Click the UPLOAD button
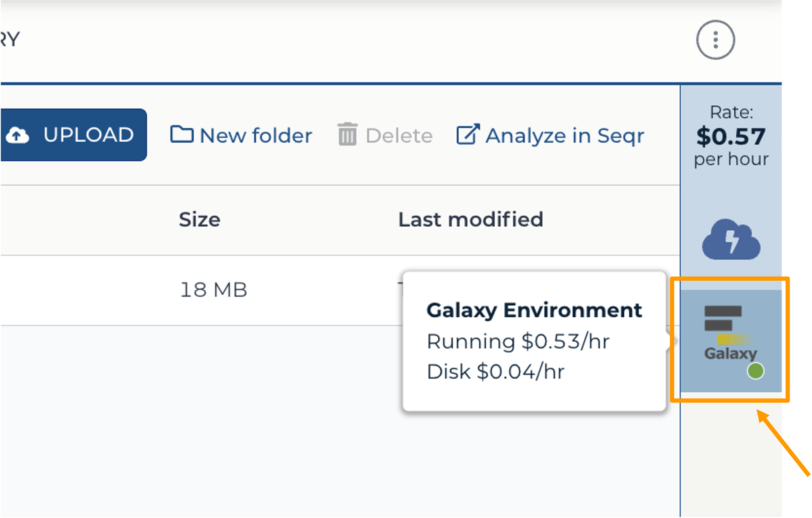Viewport: 812px width, 518px height. point(73,135)
